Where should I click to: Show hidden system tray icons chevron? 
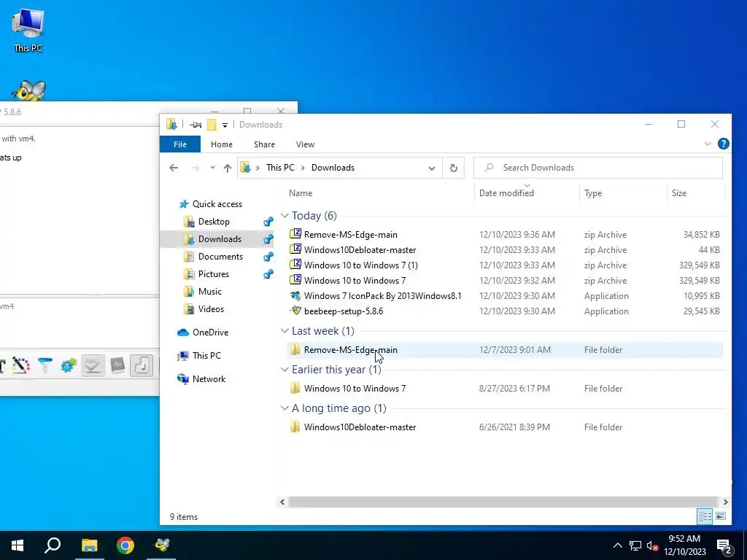[x=617, y=545]
